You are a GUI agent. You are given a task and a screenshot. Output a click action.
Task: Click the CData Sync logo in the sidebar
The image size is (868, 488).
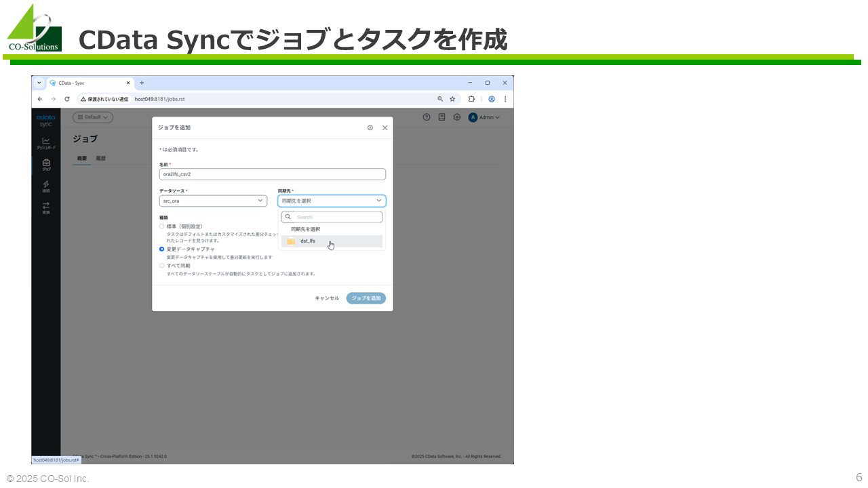(x=45, y=121)
